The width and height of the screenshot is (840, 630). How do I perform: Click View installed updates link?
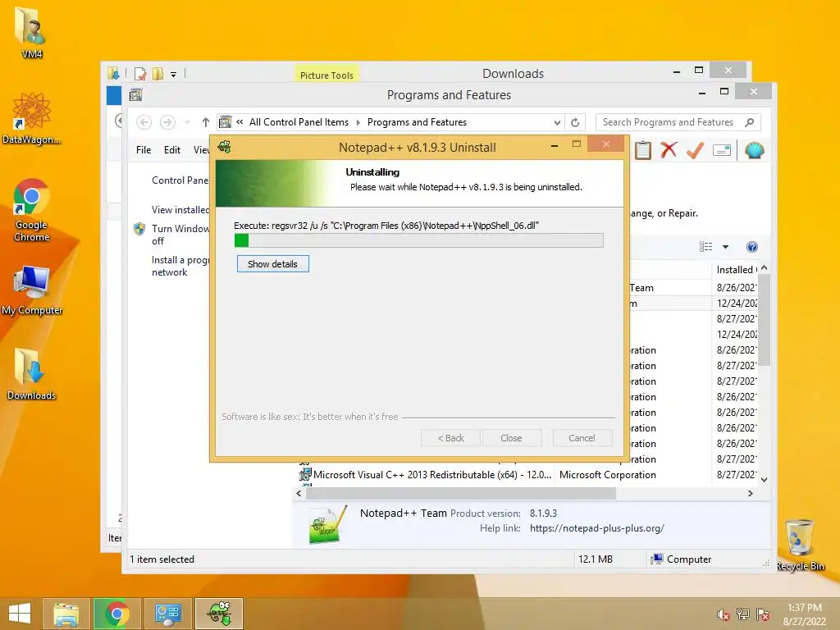[x=180, y=210]
